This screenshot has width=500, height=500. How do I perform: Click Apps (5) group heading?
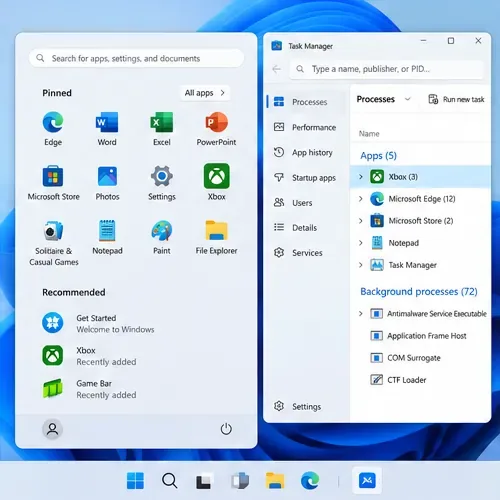pos(378,156)
